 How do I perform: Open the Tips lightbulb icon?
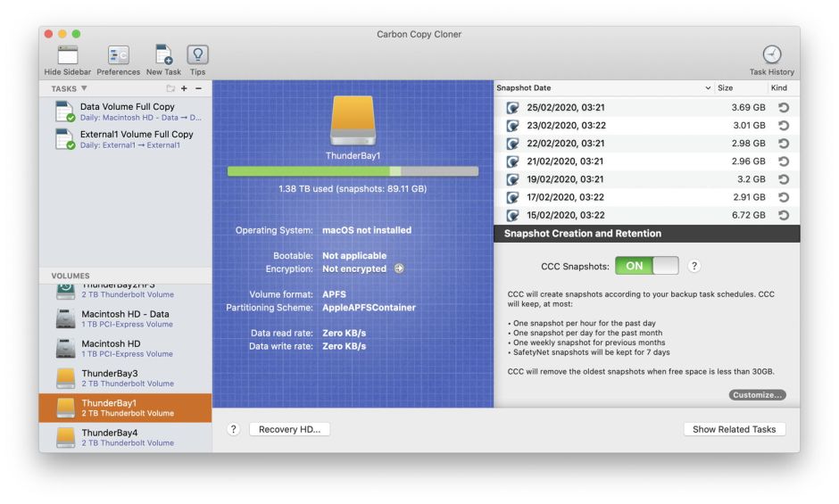197,55
